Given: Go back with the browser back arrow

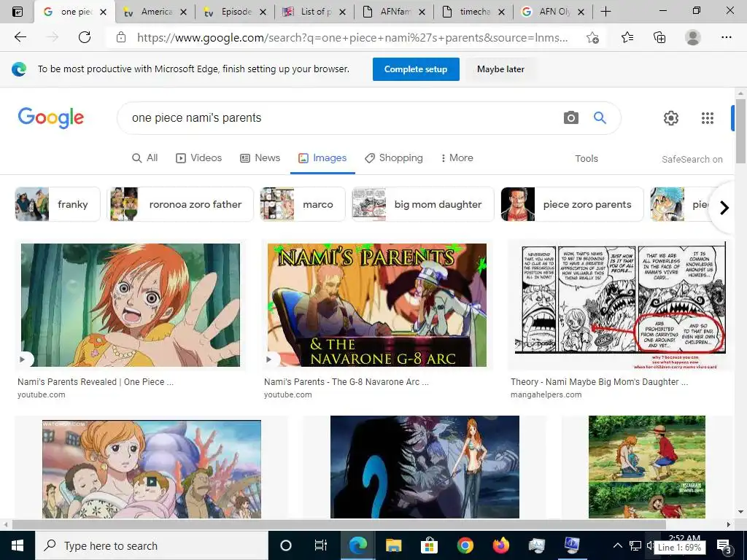Looking at the screenshot, I should (x=20, y=37).
